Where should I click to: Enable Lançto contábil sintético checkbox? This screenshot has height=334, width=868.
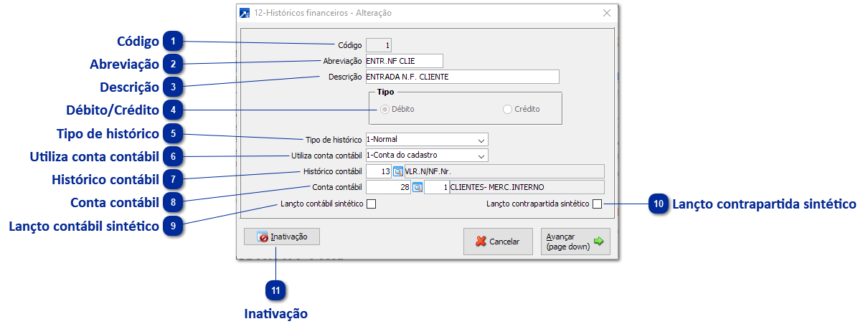pos(371,204)
